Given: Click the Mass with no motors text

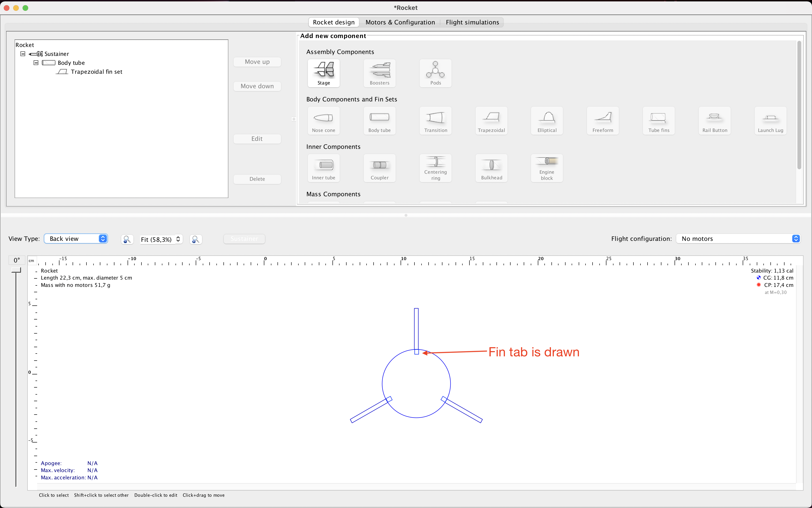Looking at the screenshot, I should coord(75,285).
